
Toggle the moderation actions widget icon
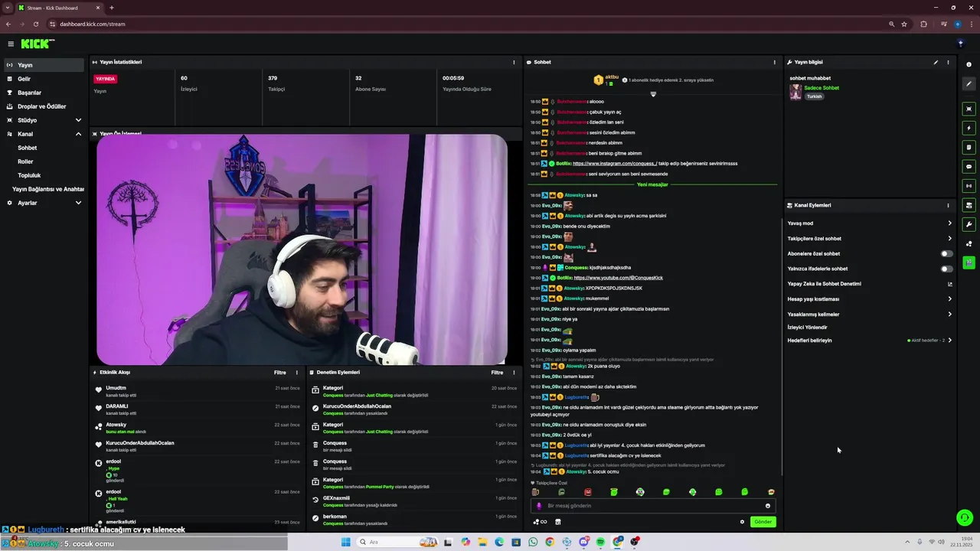[x=969, y=205]
